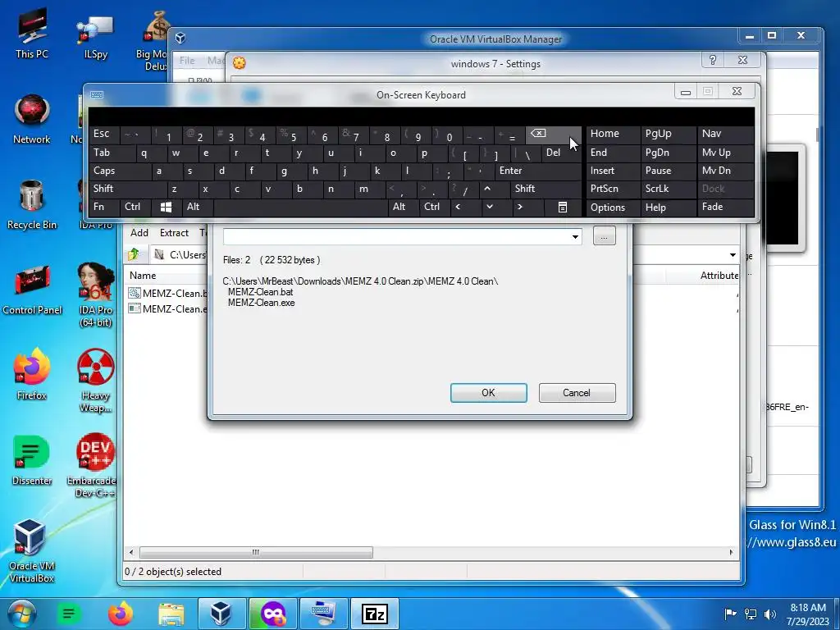Click the Home key on On-Screen Keyboard
Image resolution: width=840 pixels, height=630 pixels.
pyautogui.click(x=613, y=134)
